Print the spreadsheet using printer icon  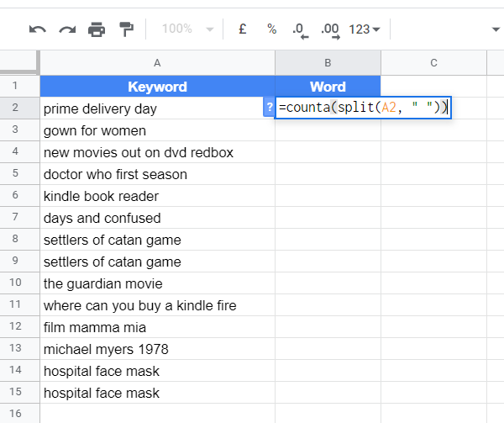(97, 29)
